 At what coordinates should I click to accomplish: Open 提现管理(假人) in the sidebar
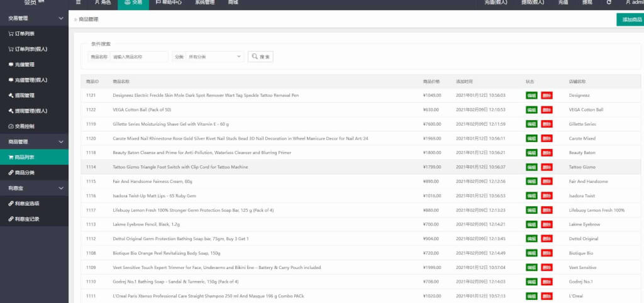coord(28,111)
